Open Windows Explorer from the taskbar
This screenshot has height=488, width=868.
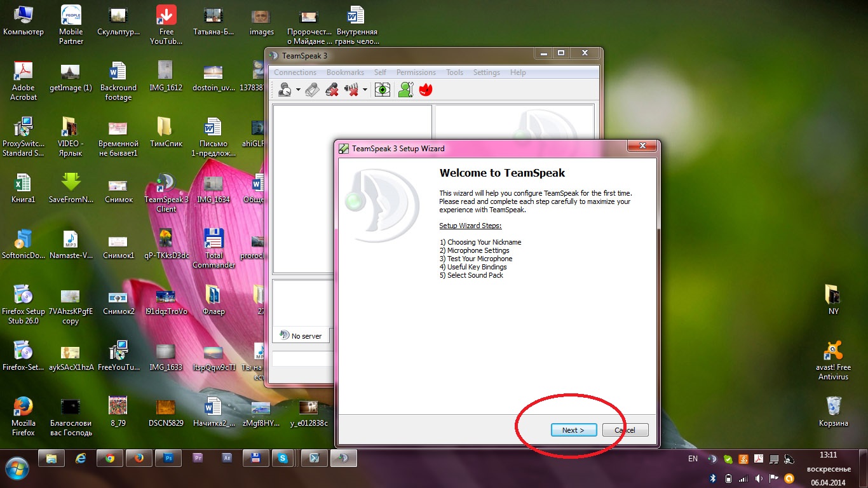click(51, 458)
